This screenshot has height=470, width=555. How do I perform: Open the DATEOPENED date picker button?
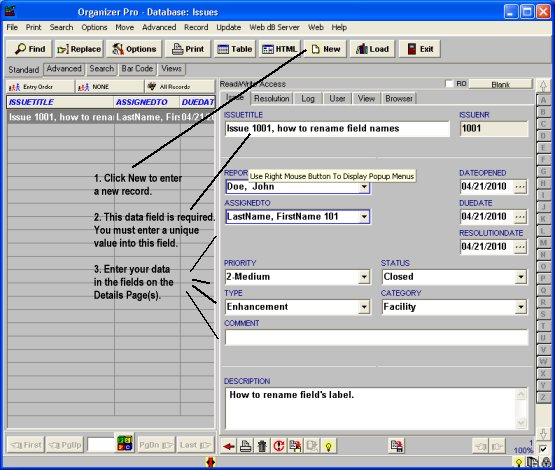tap(520, 187)
